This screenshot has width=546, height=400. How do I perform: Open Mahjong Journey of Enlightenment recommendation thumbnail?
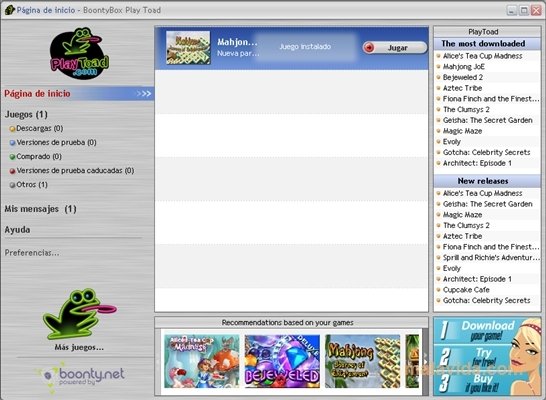point(362,361)
